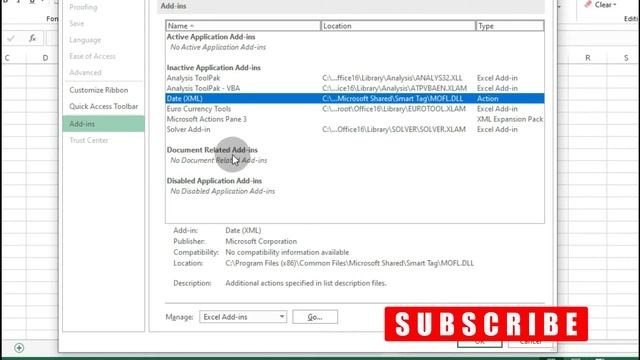The image size is (640, 360).
Task: Open Trust Center category
Action: click(89, 140)
